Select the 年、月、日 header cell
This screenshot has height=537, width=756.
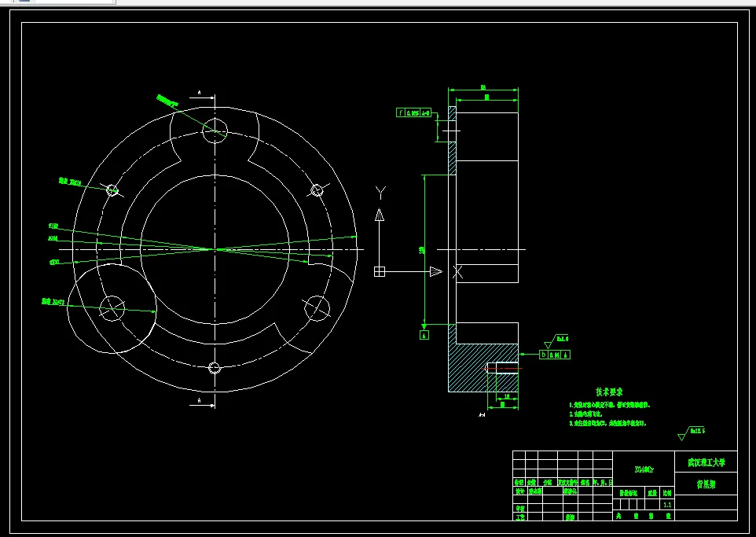click(604, 483)
